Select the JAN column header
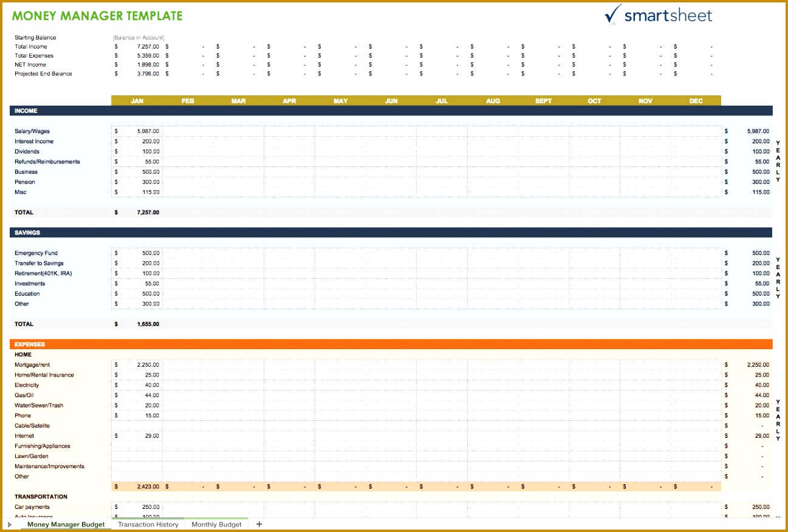788x532 pixels. click(x=137, y=101)
